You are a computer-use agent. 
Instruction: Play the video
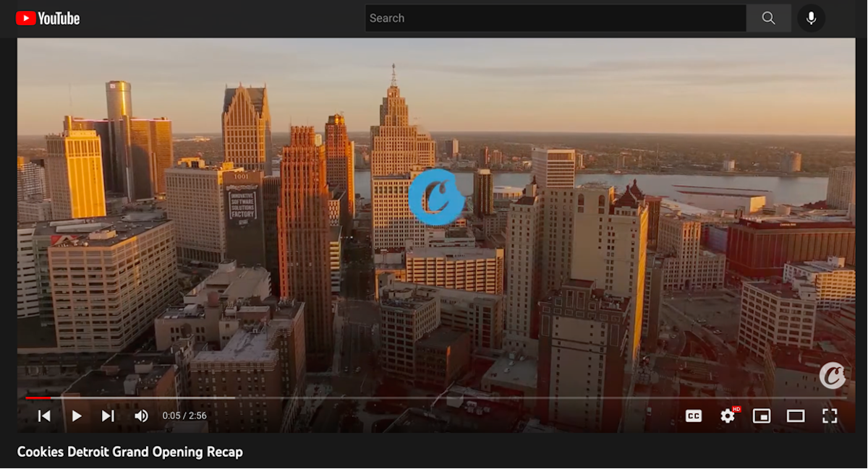(x=76, y=416)
